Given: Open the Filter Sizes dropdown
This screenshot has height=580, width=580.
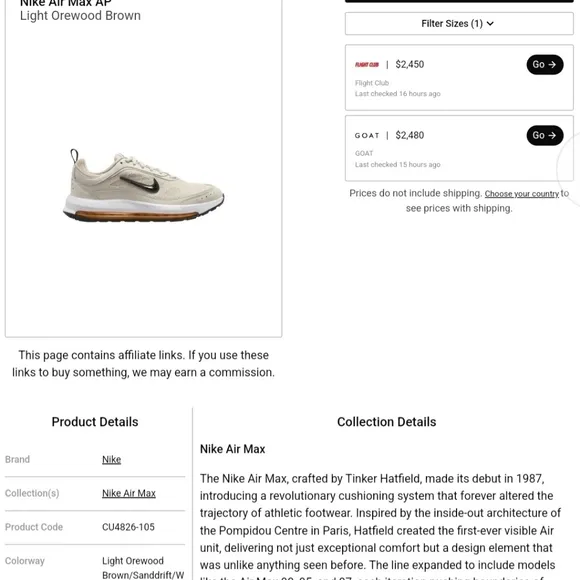Looking at the screenshot, I should (x=459, y=24).
